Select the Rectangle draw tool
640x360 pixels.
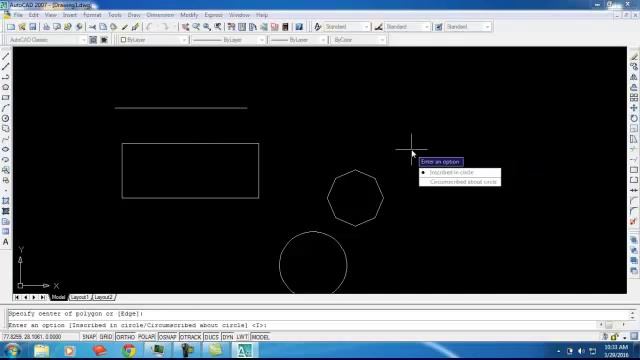(x=6, y=98)
